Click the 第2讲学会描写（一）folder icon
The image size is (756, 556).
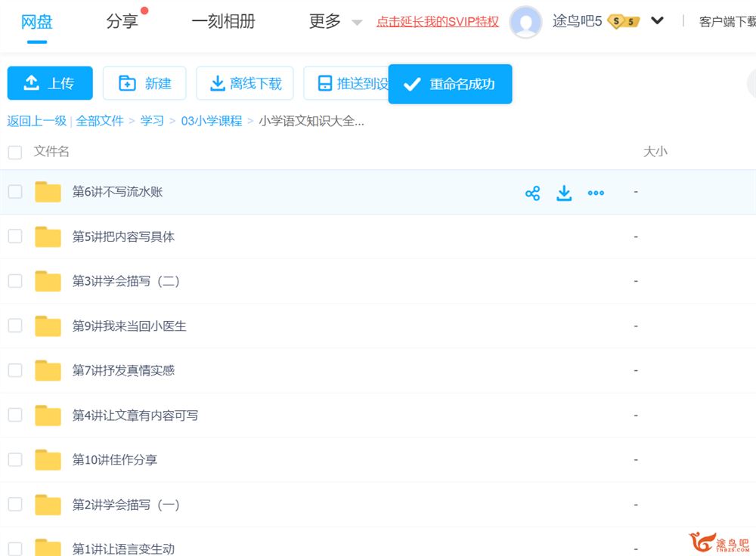48,505
